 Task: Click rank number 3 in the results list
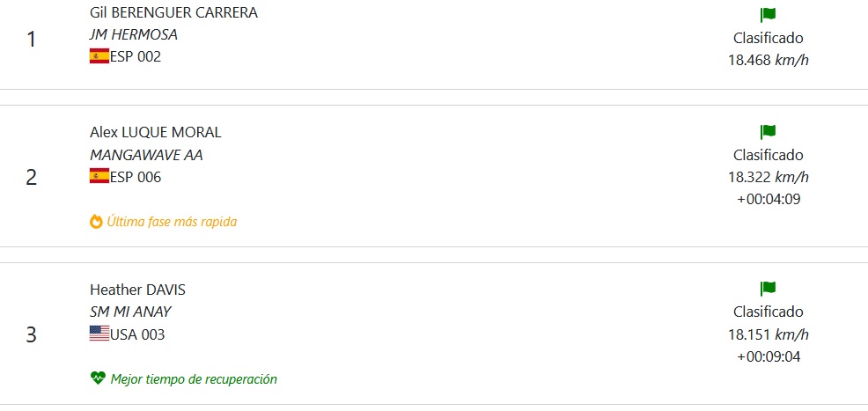coord(32,335)
